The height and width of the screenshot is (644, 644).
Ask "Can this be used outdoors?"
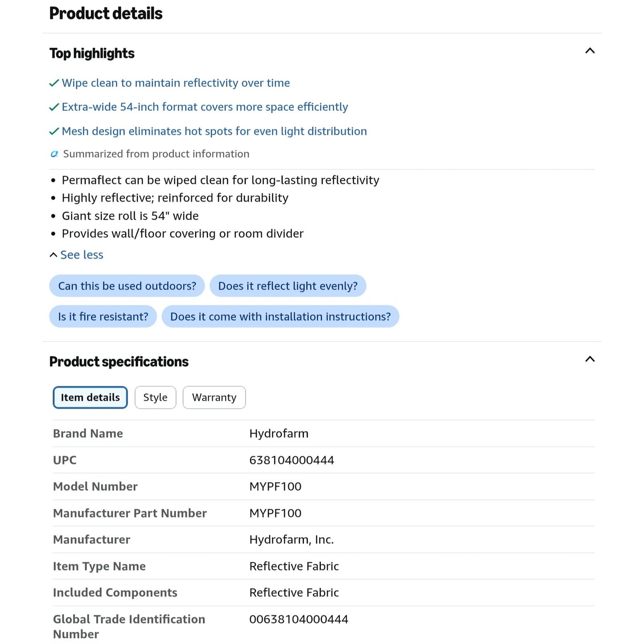(x=127, y=286)
